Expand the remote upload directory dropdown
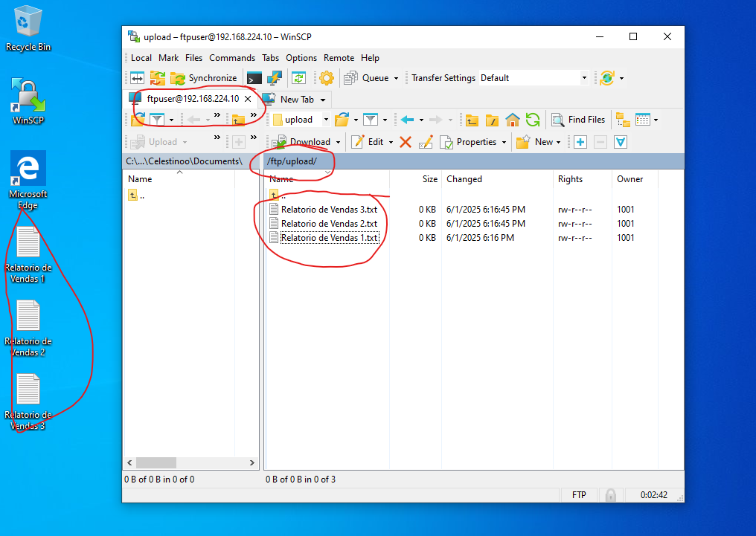The image size is (756, 536). pos(326,120)
